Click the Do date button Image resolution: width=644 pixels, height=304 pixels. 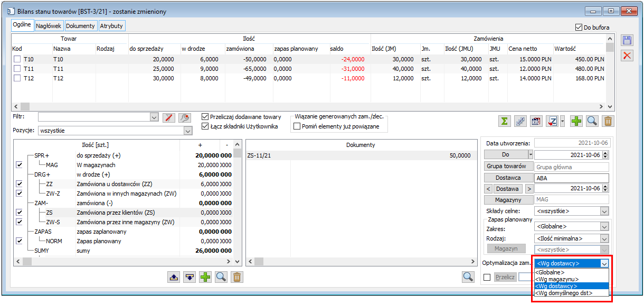(505, 154)
